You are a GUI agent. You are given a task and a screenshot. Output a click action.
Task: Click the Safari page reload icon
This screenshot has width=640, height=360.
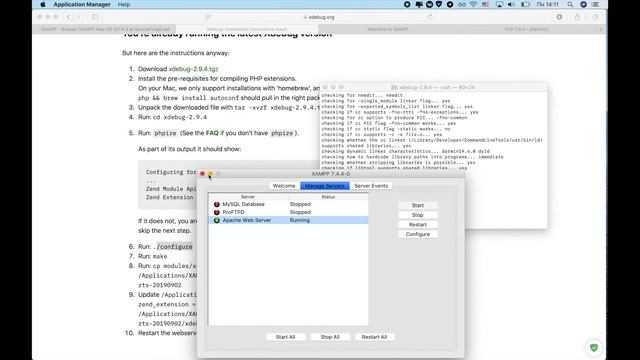point(430,17)
